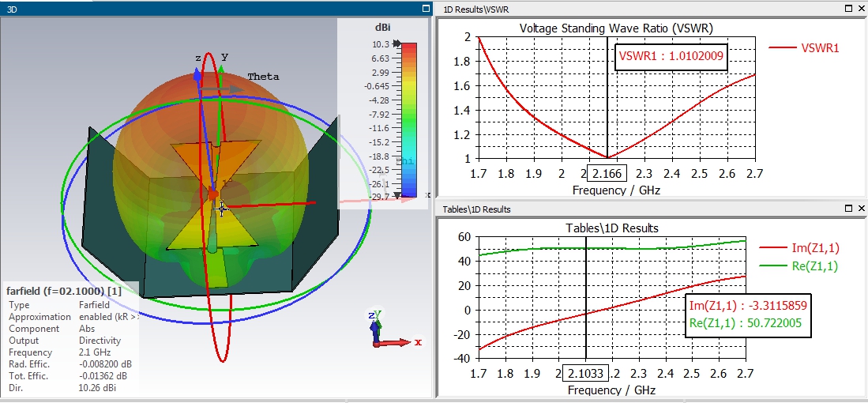868x403 pixels.
Task: Click the Im(Z1,1) : -3.3115859 readout
Action: click(748, 305)
